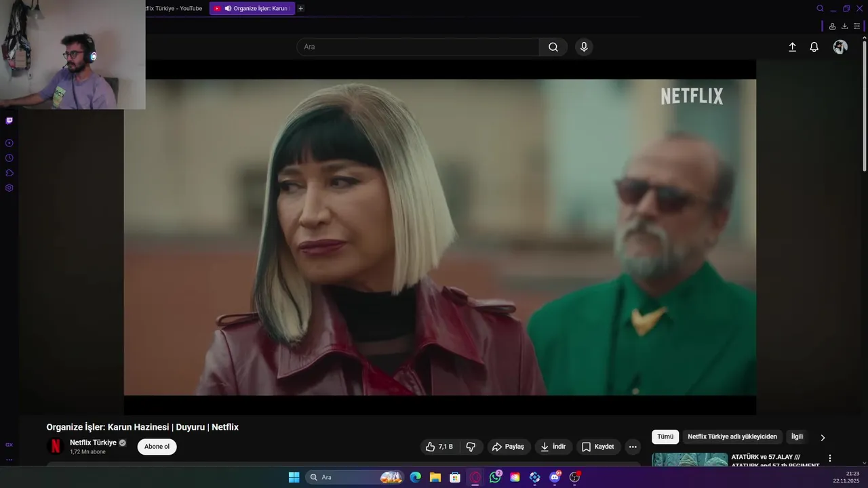Click the YouTube upload arrow icon
Screen dimensions: 868x488
792,47
